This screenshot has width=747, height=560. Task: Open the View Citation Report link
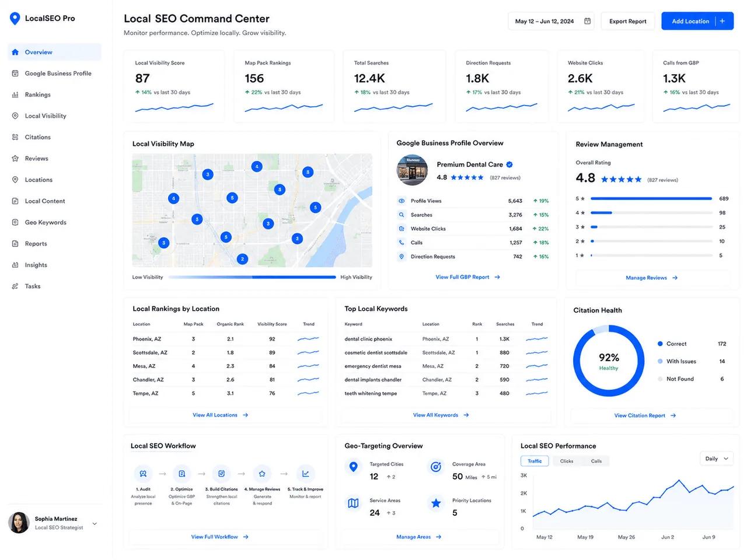[645, 416]
